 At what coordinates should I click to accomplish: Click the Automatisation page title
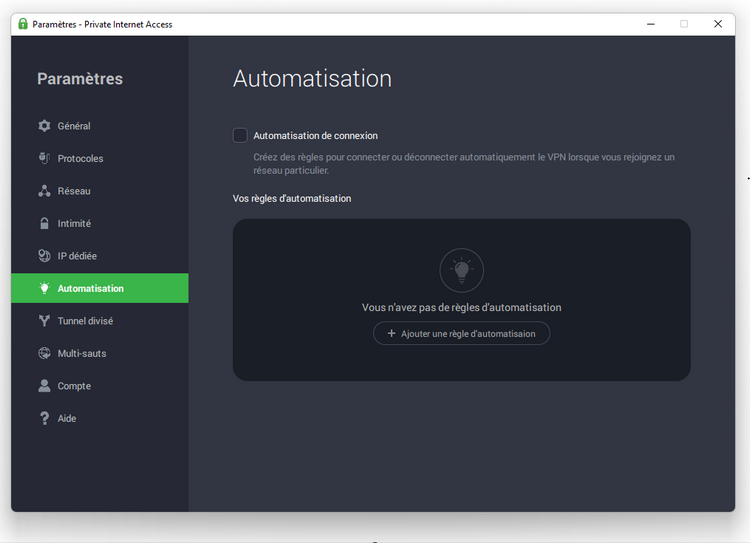click(312, 78)
